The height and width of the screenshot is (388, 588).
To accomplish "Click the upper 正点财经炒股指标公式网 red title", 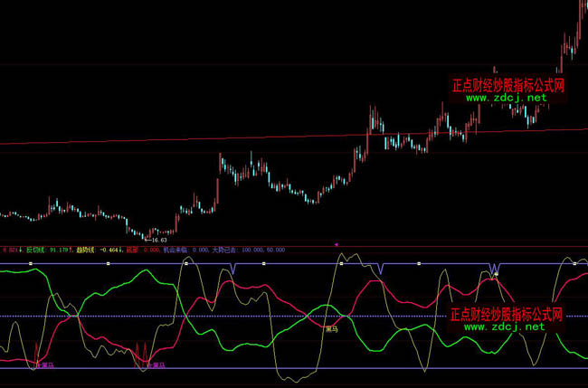I will [x=508, y=85].
